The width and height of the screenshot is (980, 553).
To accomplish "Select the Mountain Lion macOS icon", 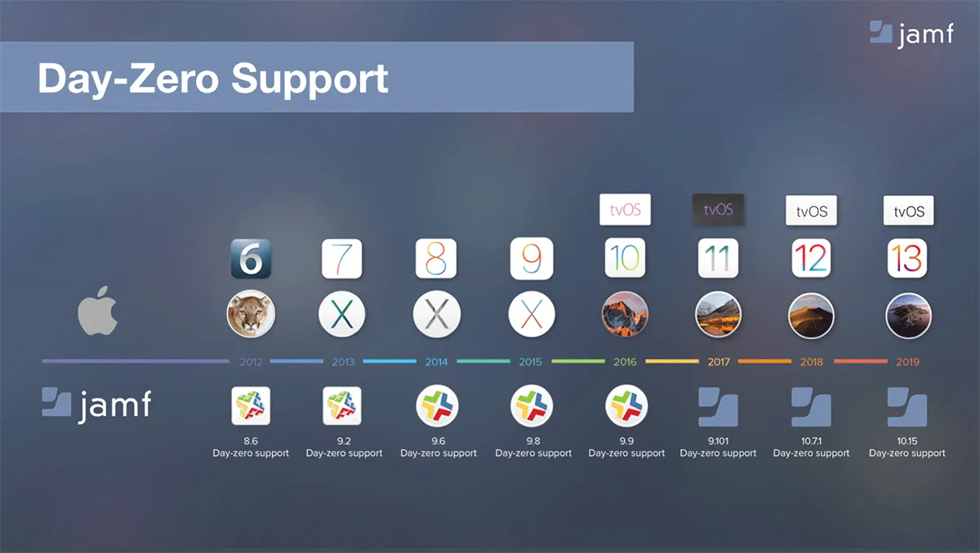I will [251, 315].
